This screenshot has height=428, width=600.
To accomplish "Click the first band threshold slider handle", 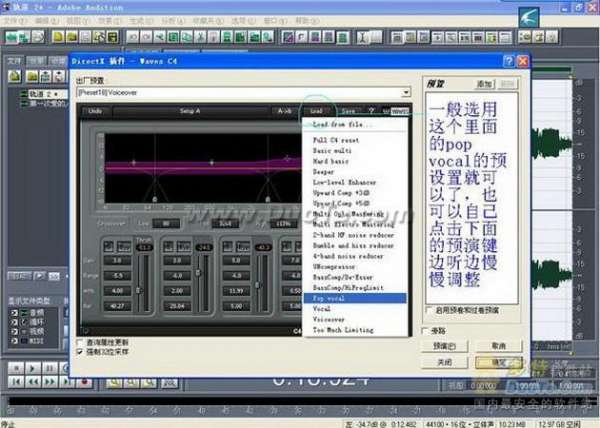I will coord(138,291).
